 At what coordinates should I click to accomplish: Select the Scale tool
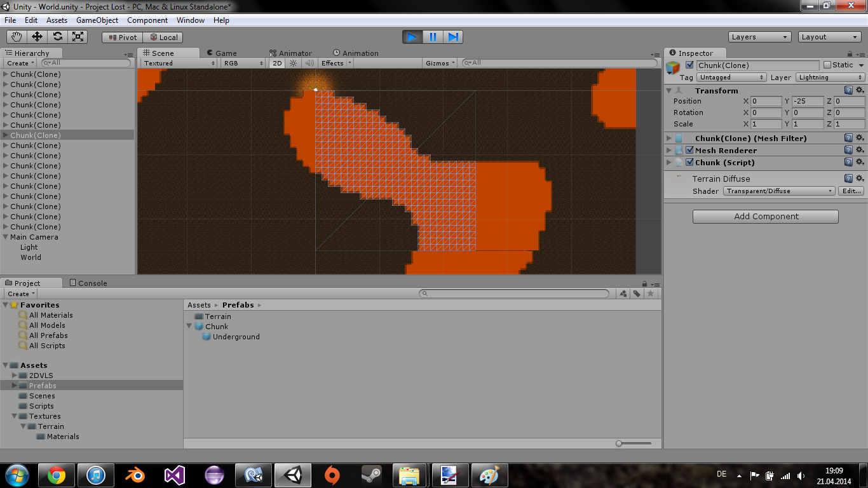coord(78,37)
